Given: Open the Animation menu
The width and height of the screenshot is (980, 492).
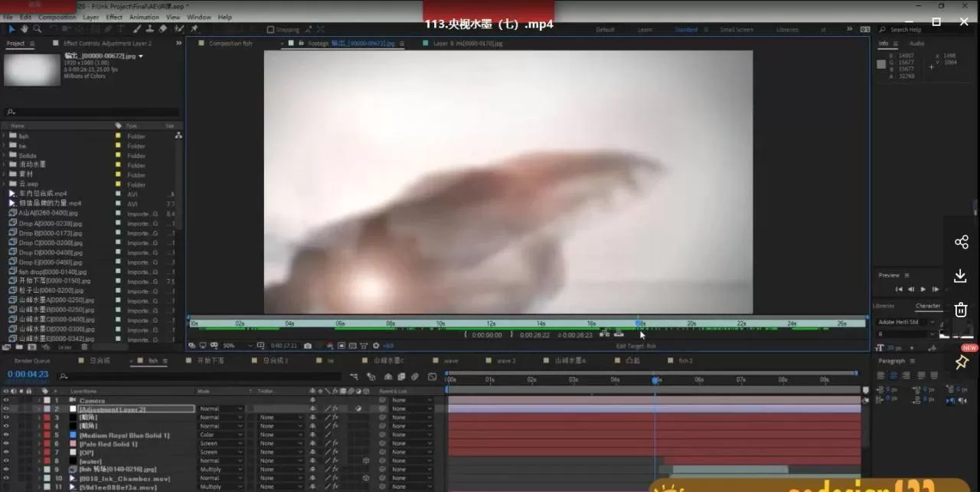Looking at the screenshot, I should coord(143,16).
